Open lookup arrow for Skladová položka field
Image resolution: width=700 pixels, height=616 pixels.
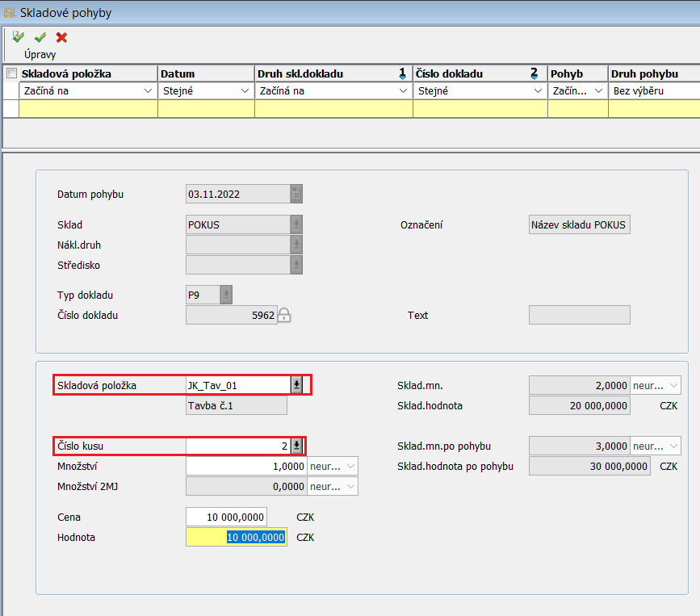[296, 385]
